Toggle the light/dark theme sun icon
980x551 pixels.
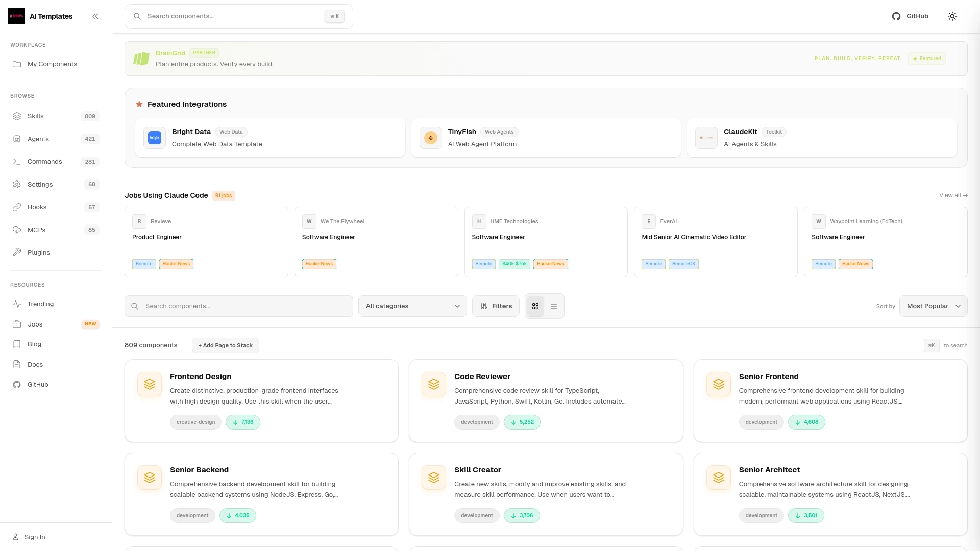point(952,16)
